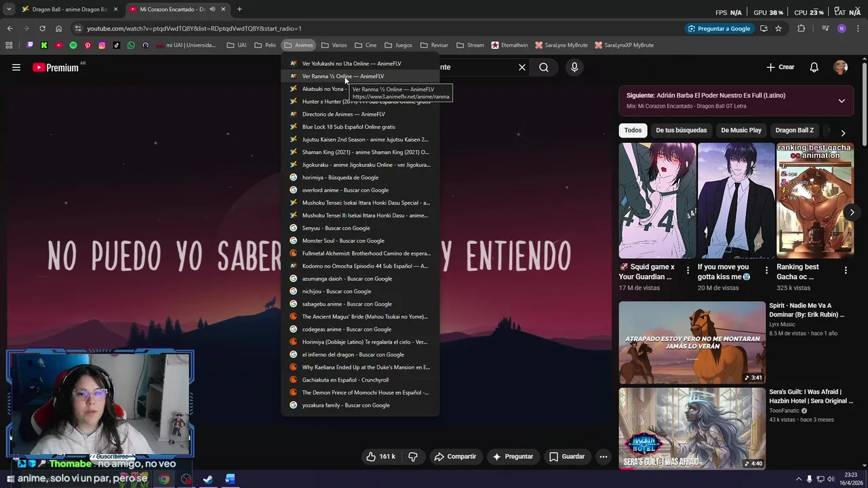Select the Dragon Ball Z chip
868x488 pixels.
click(794, 130)
